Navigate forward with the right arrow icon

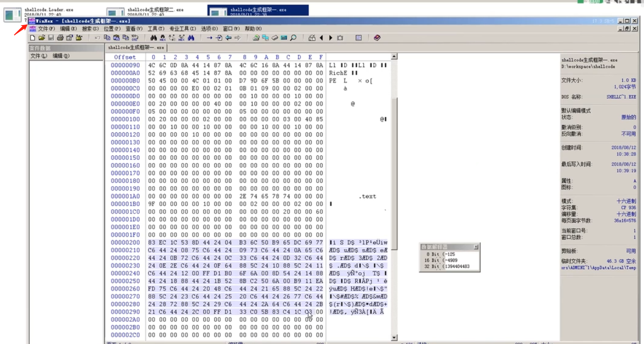point(237,38)
